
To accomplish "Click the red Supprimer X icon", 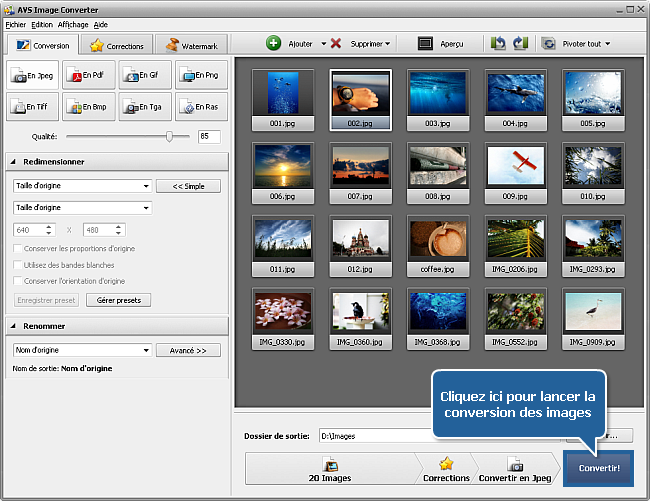I will pos(336,44).
